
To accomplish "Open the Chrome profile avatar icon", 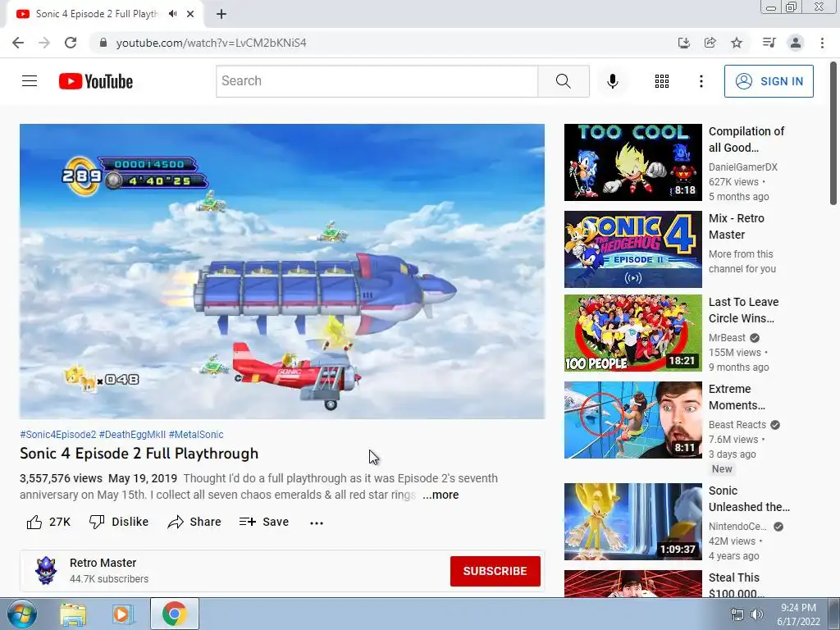I will coord(796,43).
